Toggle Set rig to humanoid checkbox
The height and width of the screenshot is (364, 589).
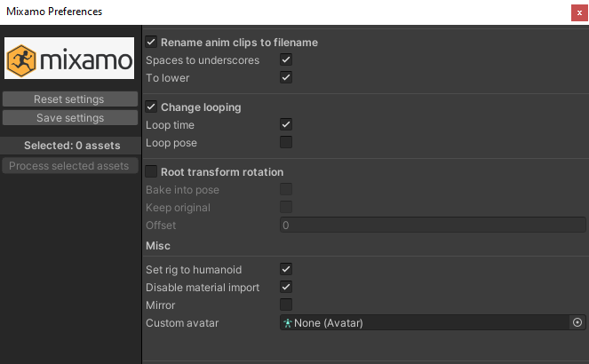(x=286, y=269)
